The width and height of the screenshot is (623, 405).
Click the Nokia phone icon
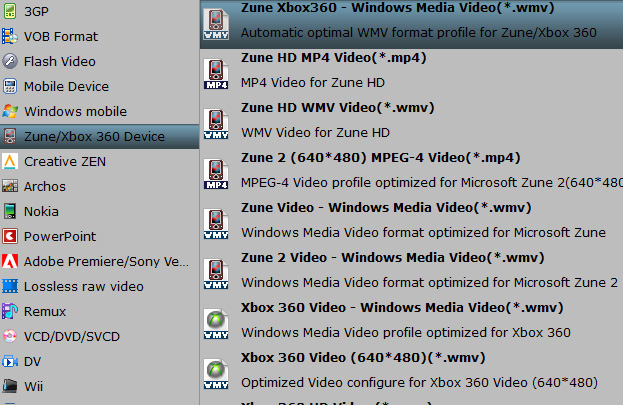click(10, 211)
